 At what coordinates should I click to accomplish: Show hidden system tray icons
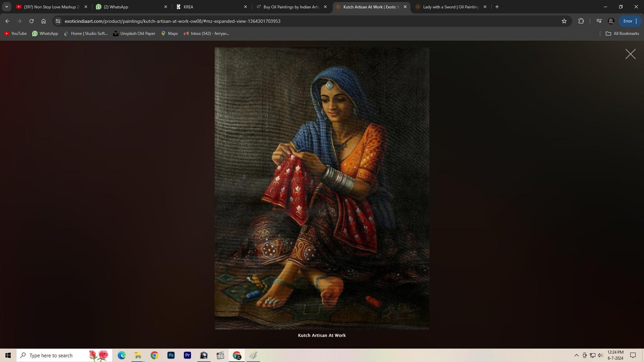pos(576,355)
